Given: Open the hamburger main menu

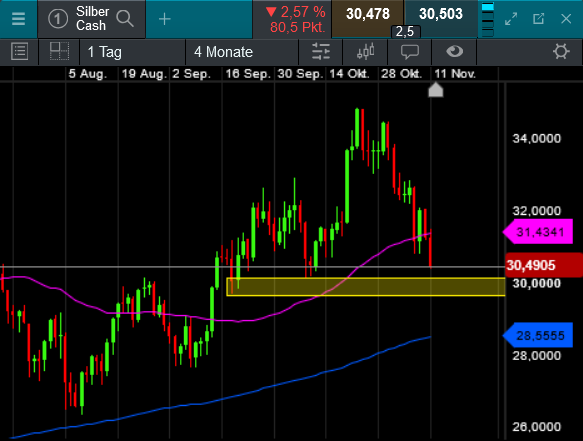Looking at the screenshot, I should [x=18, y=19].
